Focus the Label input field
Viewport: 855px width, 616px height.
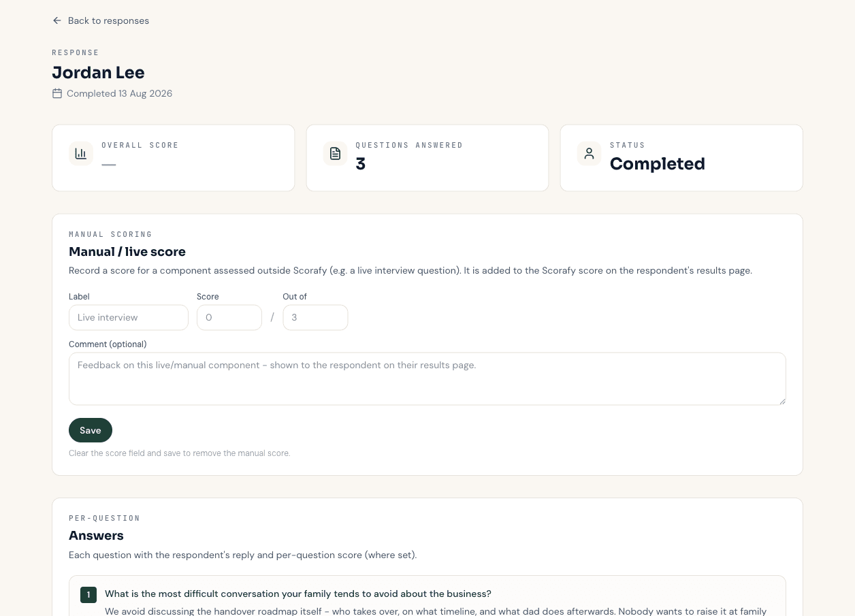click(x=129, y=317)
